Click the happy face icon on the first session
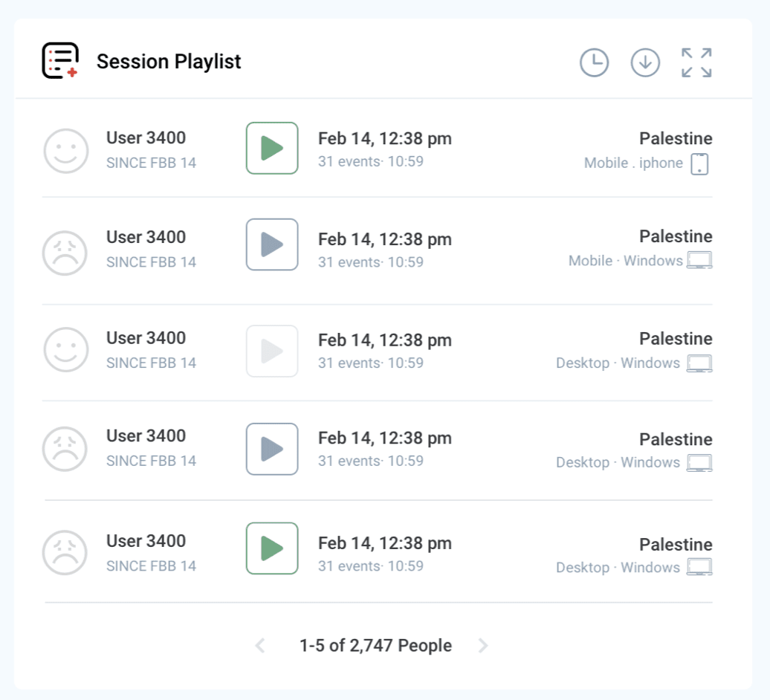770x700 pixels. (65, 150)
